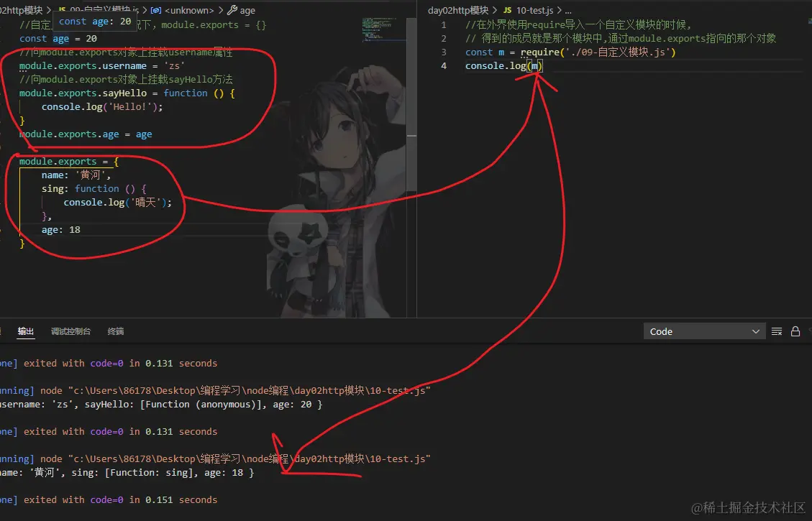Click line number 2 in right editor
This screenshot has width=812, height=521.
point(444,38)
